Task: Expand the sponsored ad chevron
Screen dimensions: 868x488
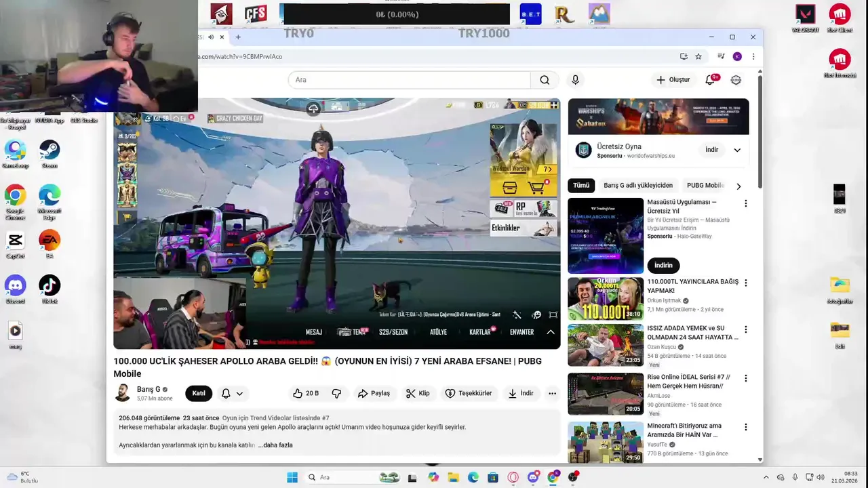Action: coord(737,150)
